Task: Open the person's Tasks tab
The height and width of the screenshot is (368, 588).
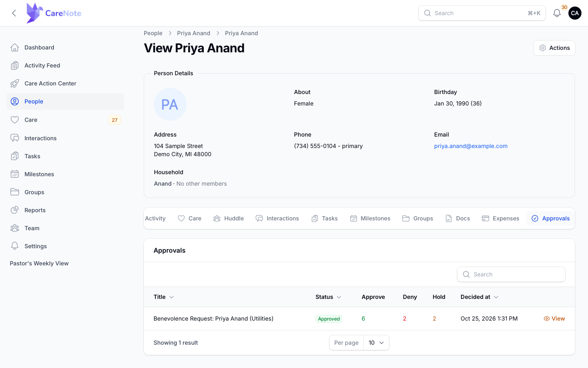Action: click(325, 218)
